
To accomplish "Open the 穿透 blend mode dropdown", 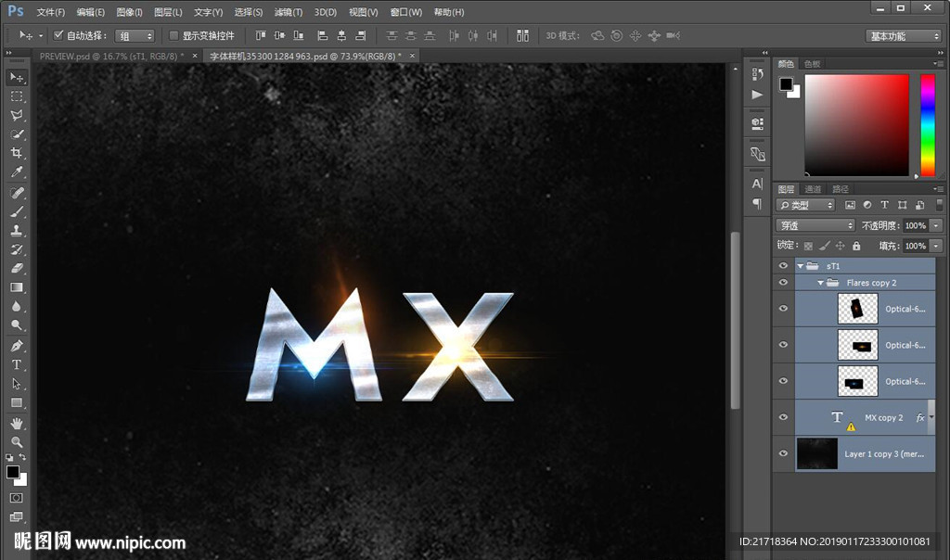I will (x=815, y=225).
